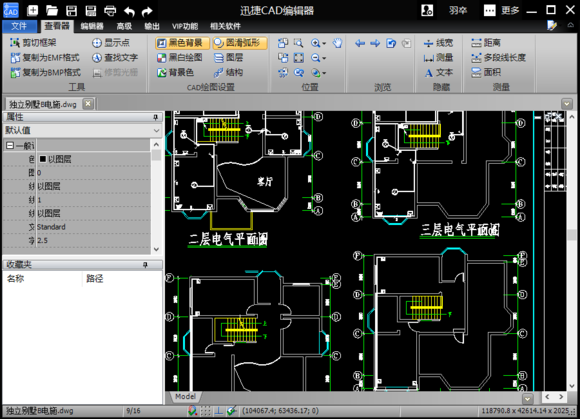Select the pan hand tool
The width and height of the screenshot is (580, 419).
(x=337, y=43)
